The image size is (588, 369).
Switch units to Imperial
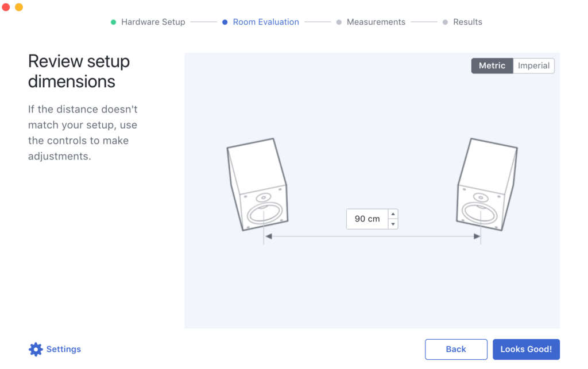[533, 65]
